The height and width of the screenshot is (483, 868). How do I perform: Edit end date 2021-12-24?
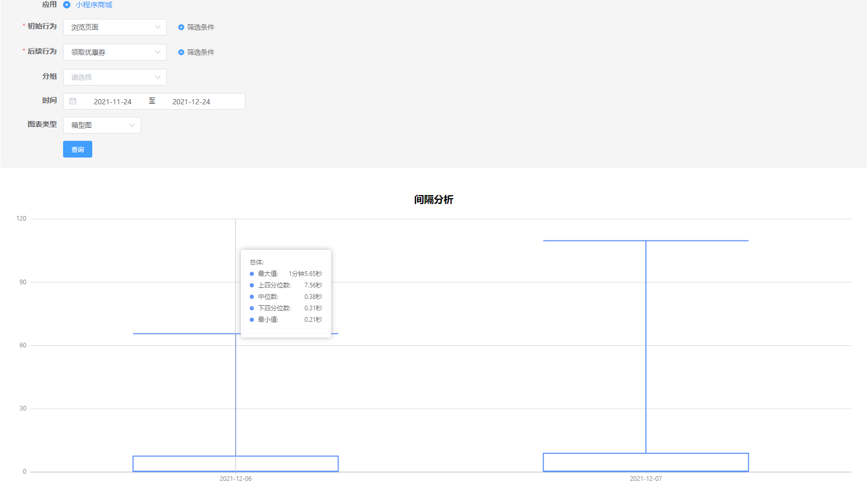pyautogui.click(x=191, y=102)
